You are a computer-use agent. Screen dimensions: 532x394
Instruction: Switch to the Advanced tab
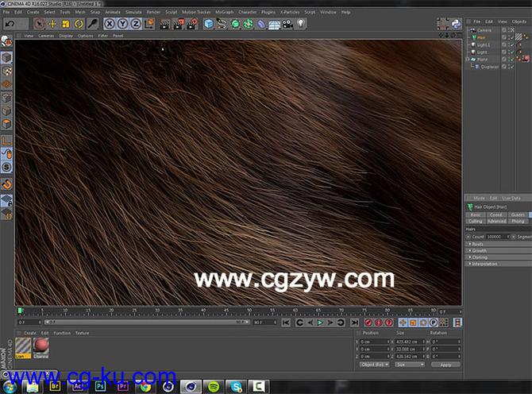[496, 222]
